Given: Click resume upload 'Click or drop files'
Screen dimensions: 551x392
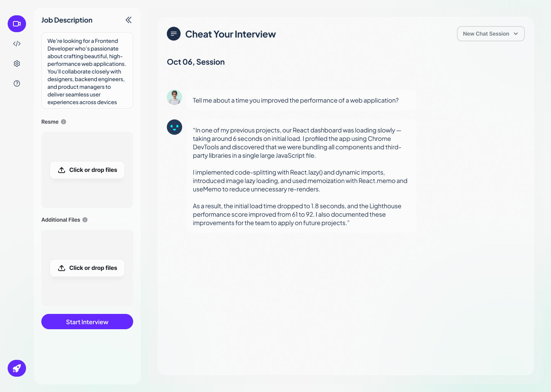Looking at the screenshot, I should pos(87,170).
